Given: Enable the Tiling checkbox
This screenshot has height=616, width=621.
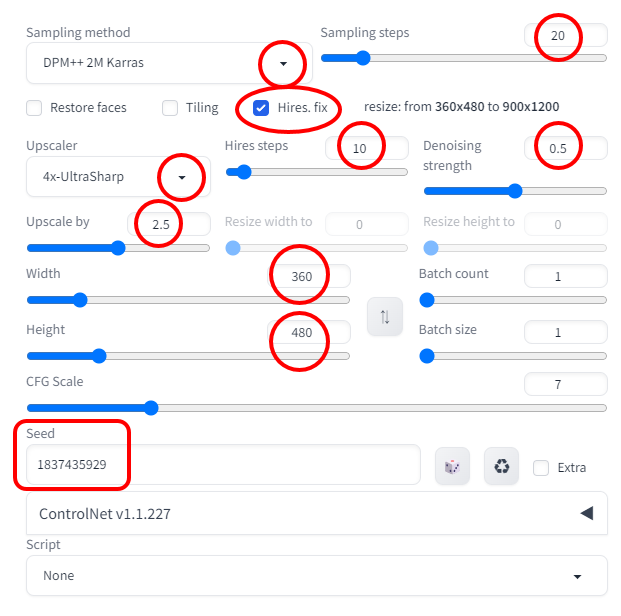Looking at the screenshot, I should tap(170, 108).
